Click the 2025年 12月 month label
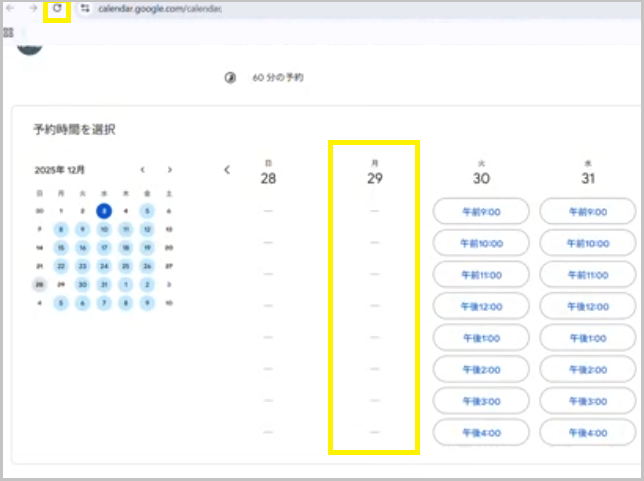 [60, 170]
